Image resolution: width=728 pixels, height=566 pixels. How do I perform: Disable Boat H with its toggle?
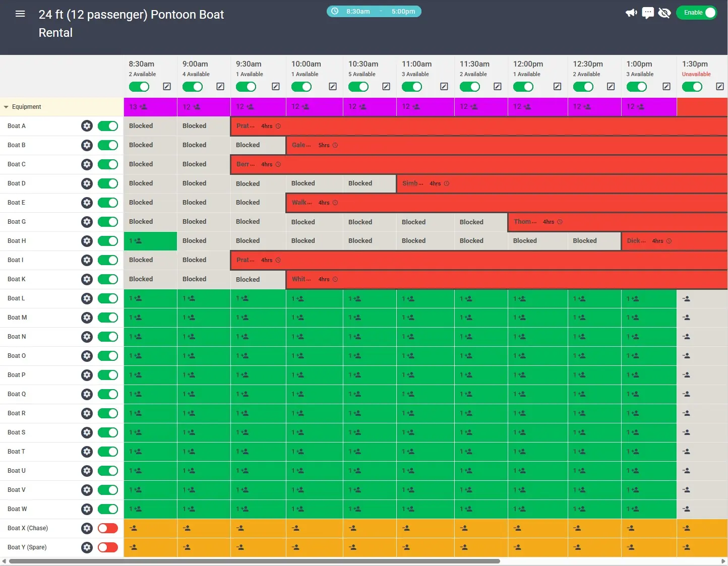(108, 241)
